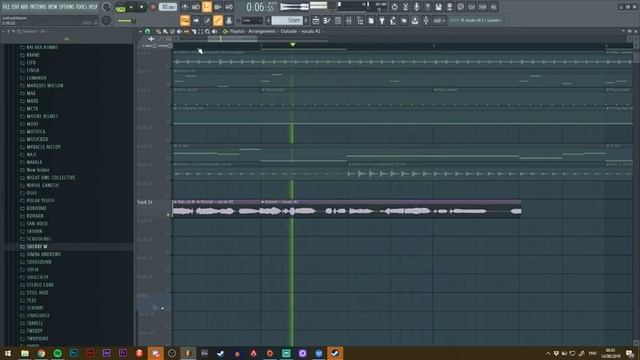Toggle the metronome button
This screenshot has width=640, height=360.
click(185, 7)
